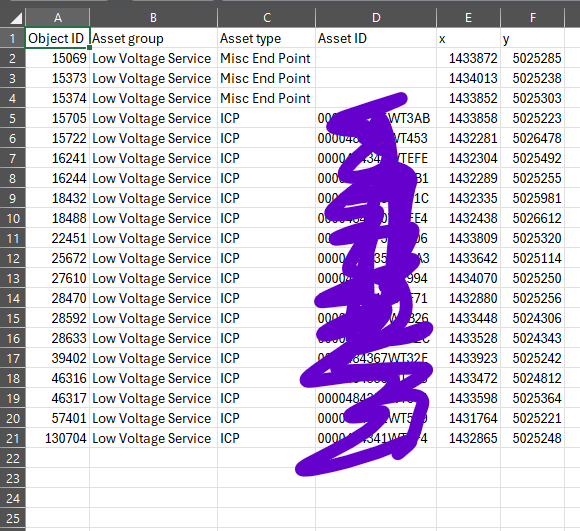Select y value 5025492
The image size is (580, 531).
tap(533, 158)
